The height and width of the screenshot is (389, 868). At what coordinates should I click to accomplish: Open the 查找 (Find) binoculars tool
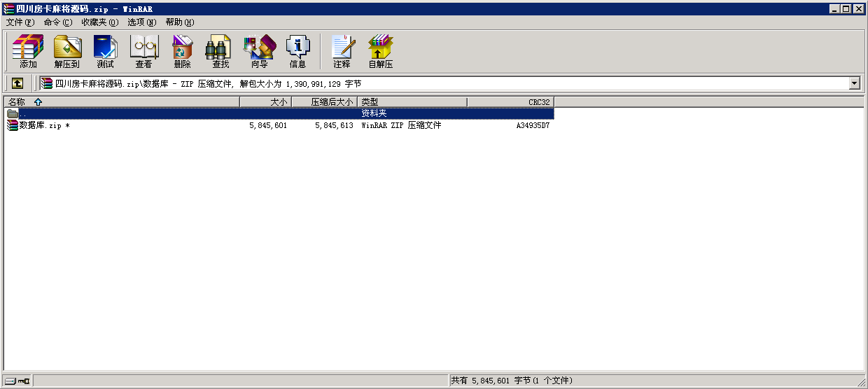[220, 52]
